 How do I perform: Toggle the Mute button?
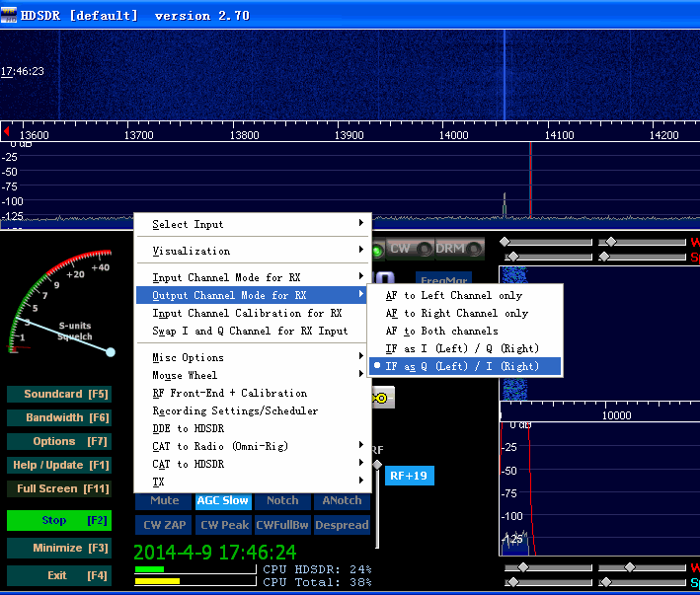(x=164, y=500)
